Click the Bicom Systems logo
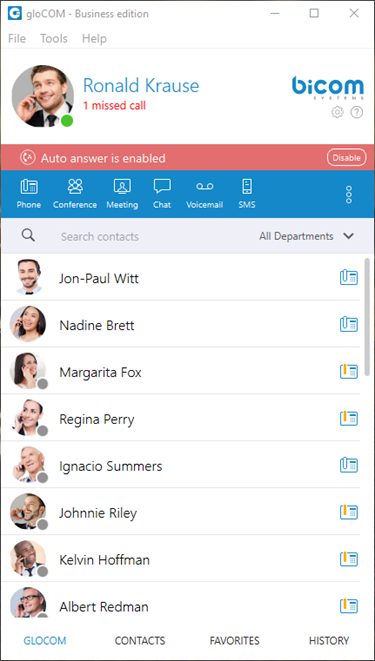Viewport: 375px width, 661px height. coord(327,88)
